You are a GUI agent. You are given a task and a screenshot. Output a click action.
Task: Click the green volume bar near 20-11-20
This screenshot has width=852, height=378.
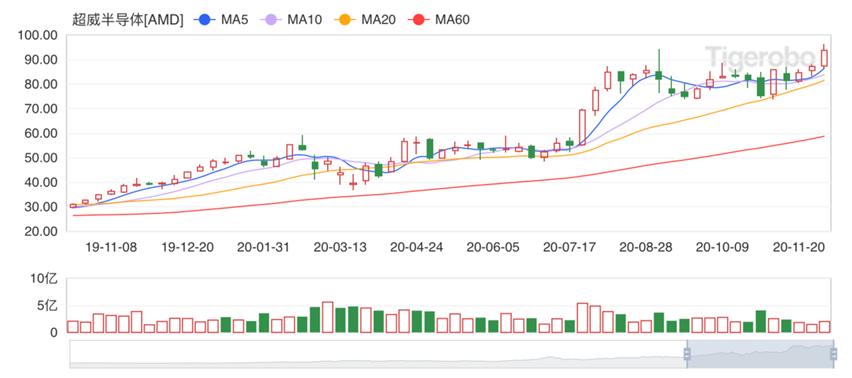(786, 326)
